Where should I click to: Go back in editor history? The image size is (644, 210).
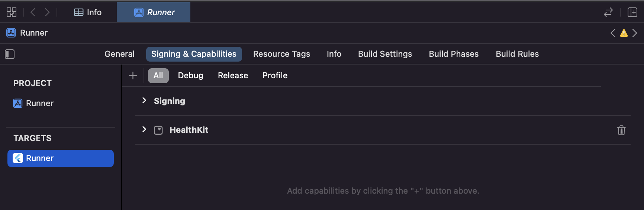click(33, 12)
